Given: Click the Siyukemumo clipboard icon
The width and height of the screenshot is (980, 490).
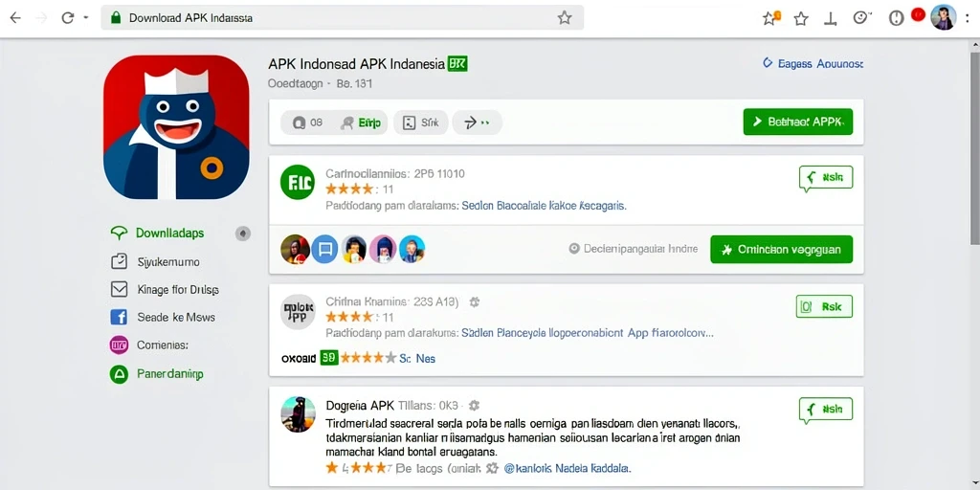Looking at the screenshot, I should 119,261.
